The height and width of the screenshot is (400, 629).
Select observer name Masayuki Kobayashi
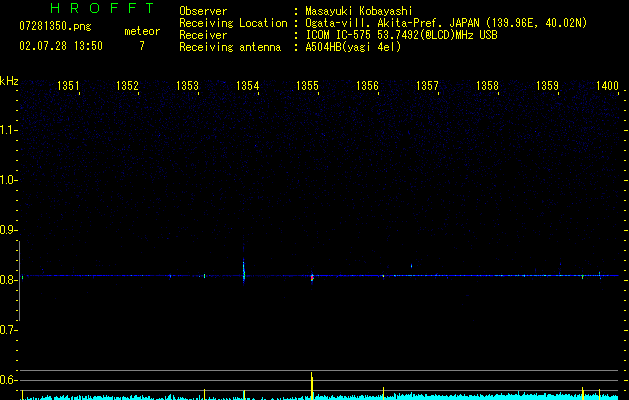point(359,11)
